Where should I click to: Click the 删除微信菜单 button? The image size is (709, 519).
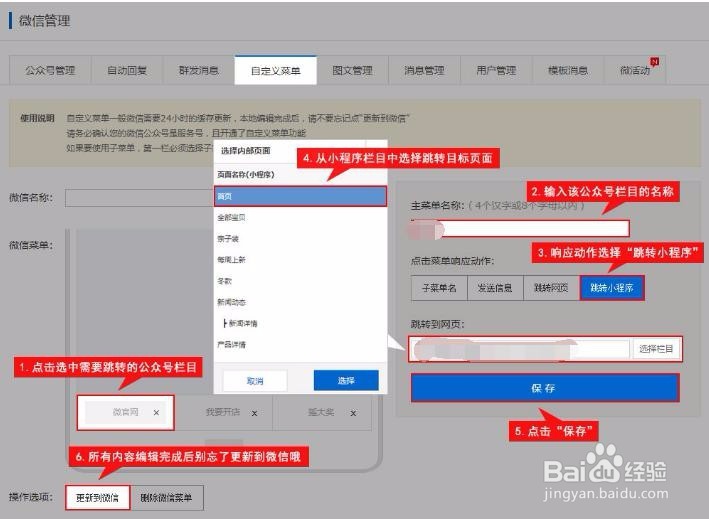click(x=166, y=498)
